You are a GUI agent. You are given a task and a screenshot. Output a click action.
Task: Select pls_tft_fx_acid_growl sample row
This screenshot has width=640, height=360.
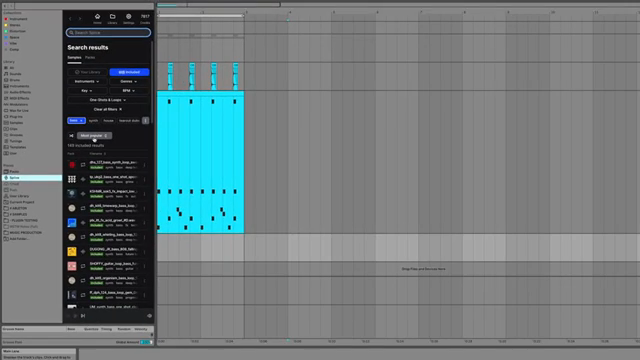point(108,222)
